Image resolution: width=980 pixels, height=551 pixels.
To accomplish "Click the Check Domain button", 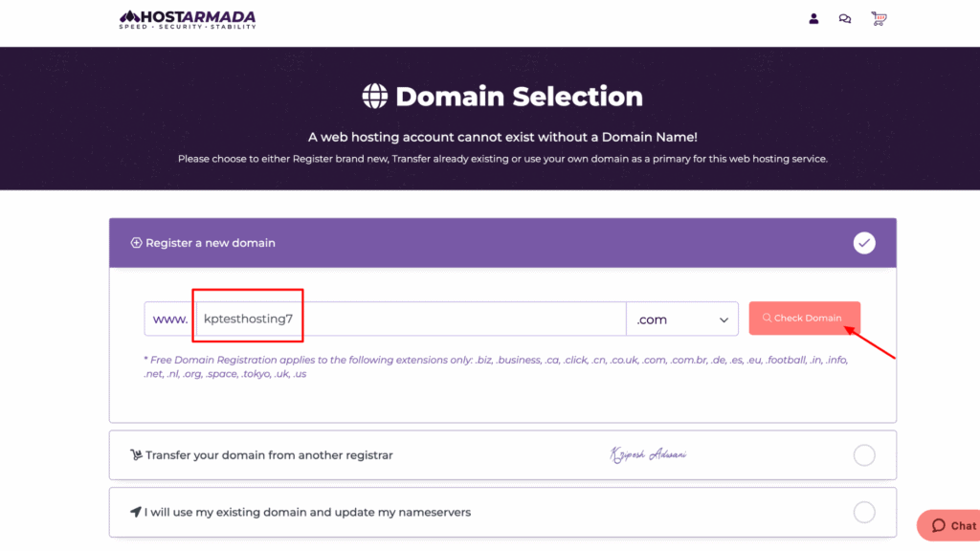I will pyautogui.click(x=804, y=319).
